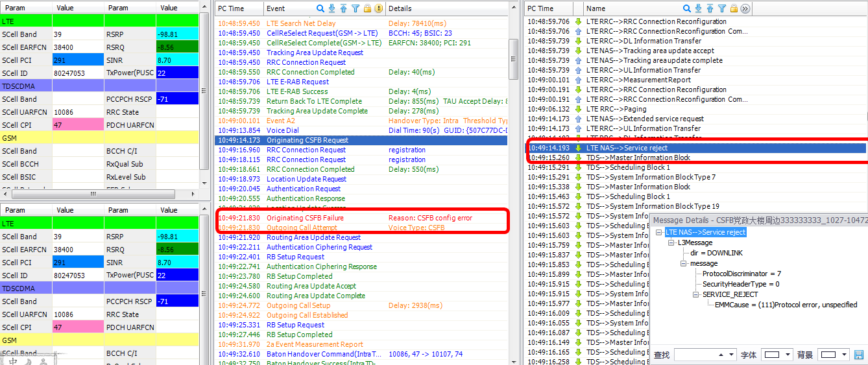Image resolution: width=868 pixels, height=365 pixels.
Task: Select SecurityHeaderType = 0 tree line
Action: click(741, 284)
